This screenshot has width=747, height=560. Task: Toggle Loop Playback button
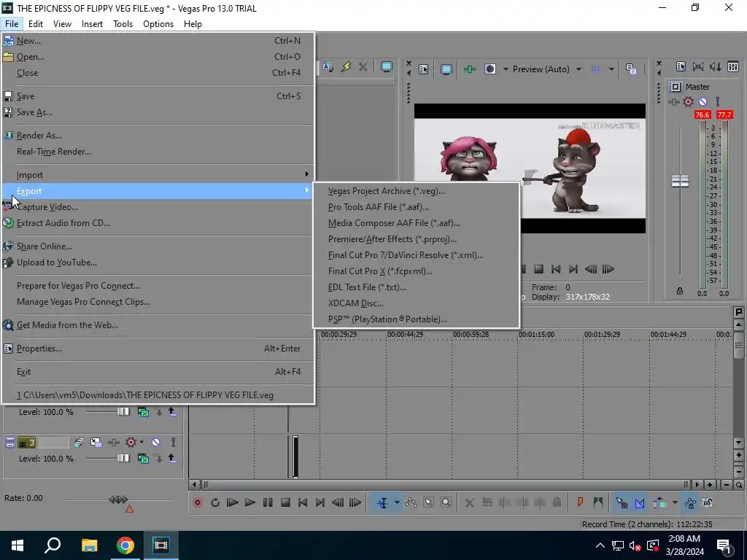pyautogui.click(x=215, y=502)
